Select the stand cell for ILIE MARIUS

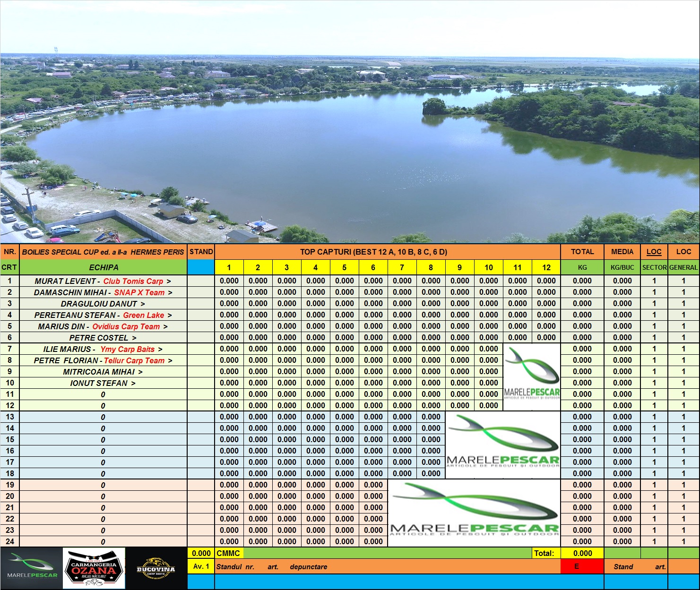(x=201, y=349)
